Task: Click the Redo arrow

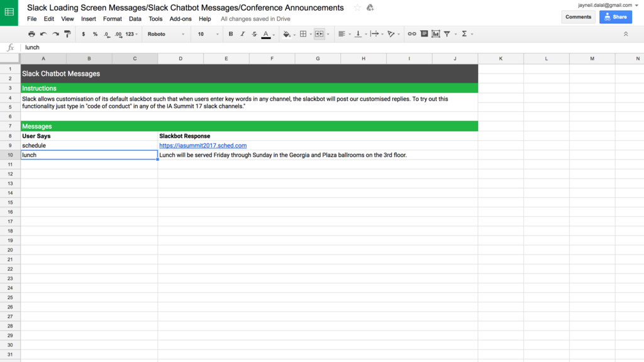Action: (x=55, y=34)
